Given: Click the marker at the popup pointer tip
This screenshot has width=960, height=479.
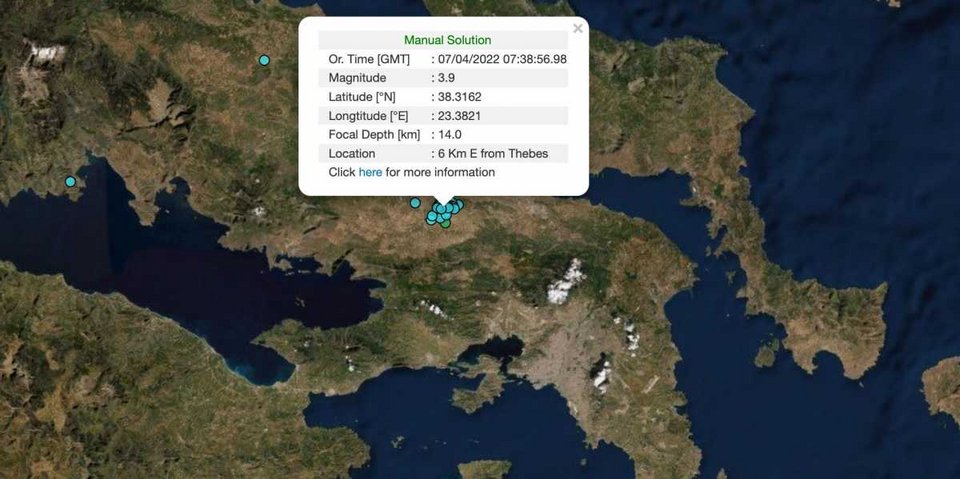Looking at the screenshot, I should pos(442,208).
